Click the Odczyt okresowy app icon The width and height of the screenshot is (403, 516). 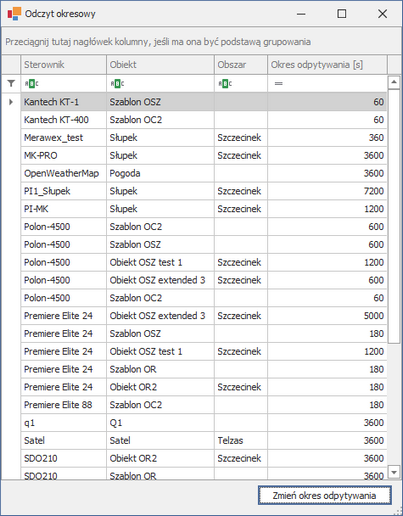pos(14,14)
